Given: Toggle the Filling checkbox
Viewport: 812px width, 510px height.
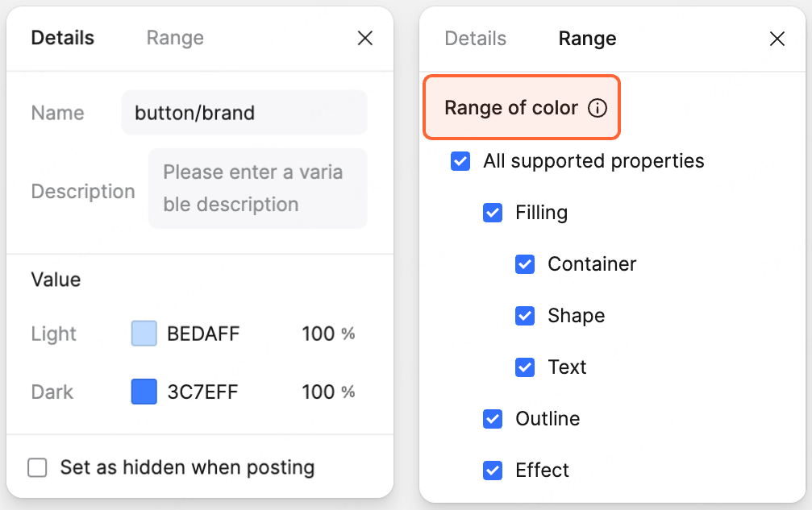Looking at the screenshot, I should click(493, 213).
